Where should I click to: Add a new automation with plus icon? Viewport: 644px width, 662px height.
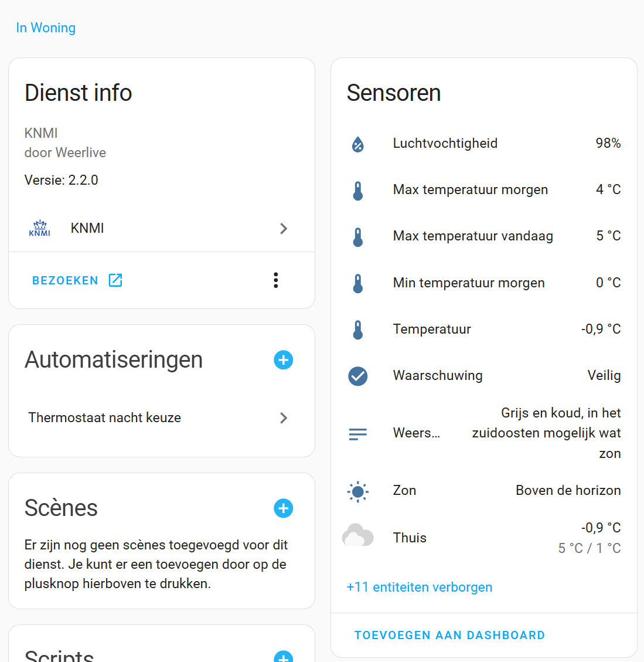284,360
